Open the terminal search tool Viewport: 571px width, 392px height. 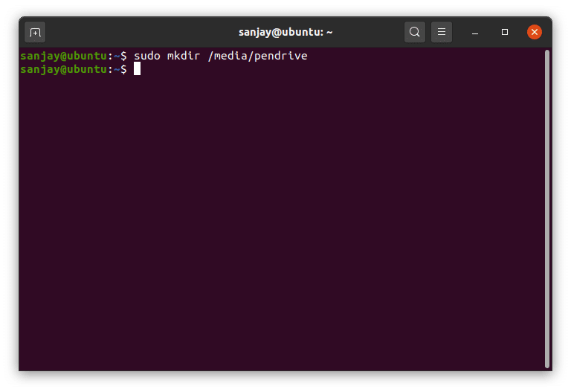tap(414, 32)
